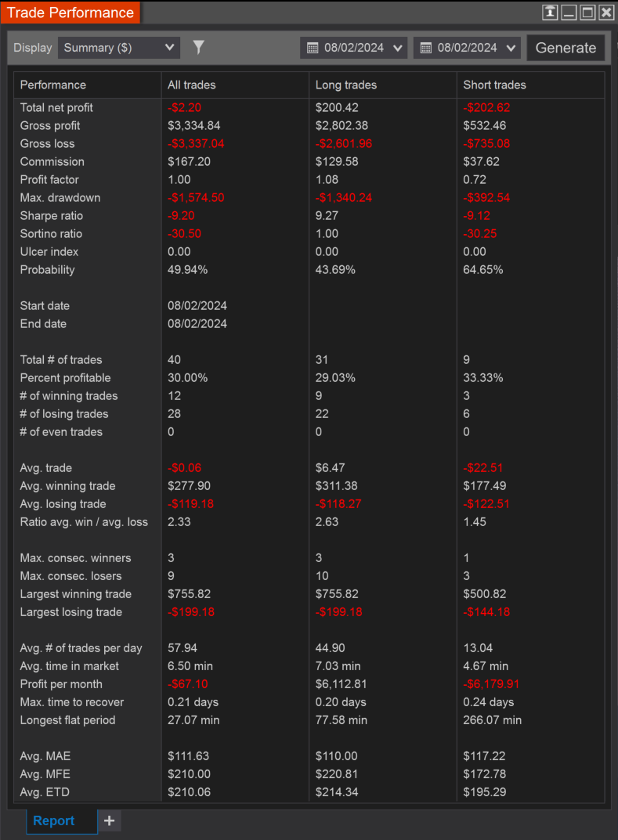Expand the end date 08/02/2024 dropdown arrow
The height and width of the screenshot is (840, 618).
tap(511, 49)
